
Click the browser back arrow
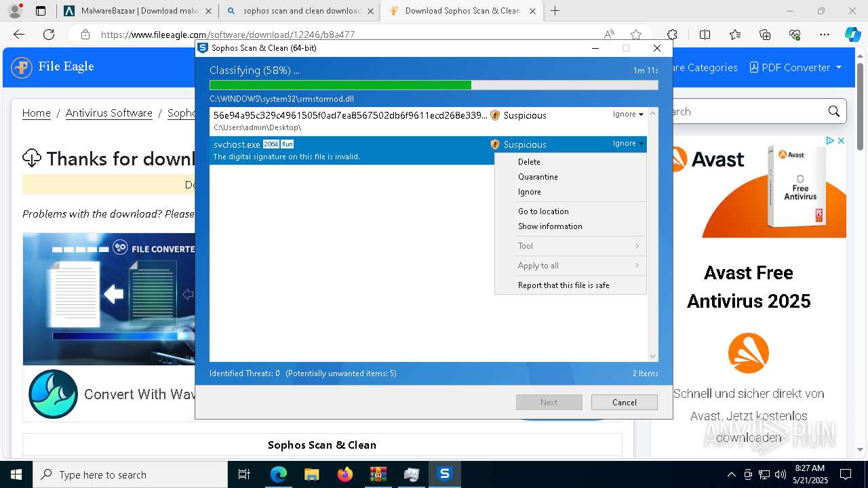point(19,35)
